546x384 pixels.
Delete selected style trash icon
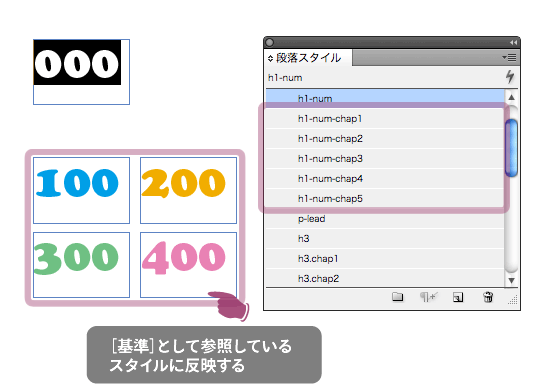(488, 297)
